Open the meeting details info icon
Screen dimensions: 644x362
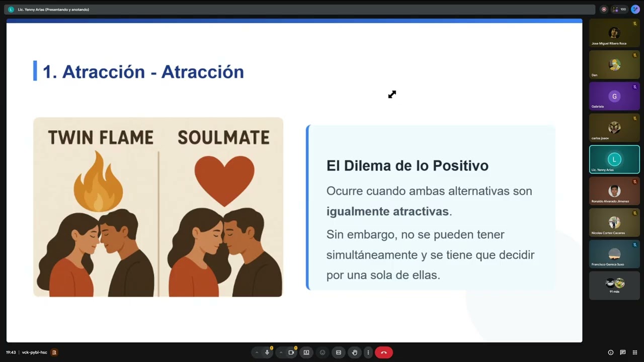click(610, 352)
